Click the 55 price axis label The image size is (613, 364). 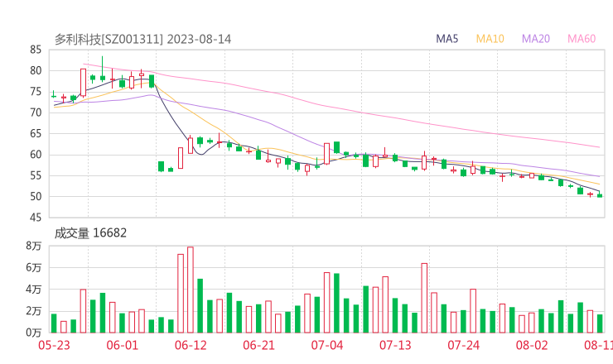tap(35, 175)
